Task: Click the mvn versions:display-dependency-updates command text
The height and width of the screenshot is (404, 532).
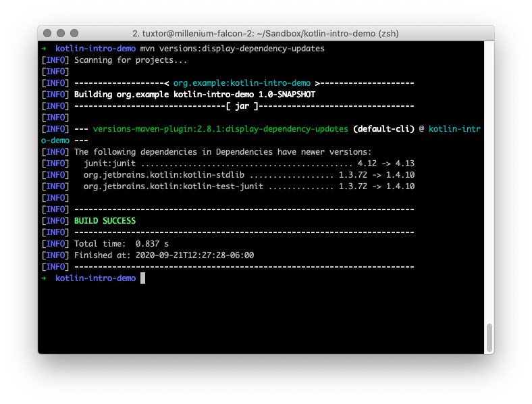Action: (232, 49)
